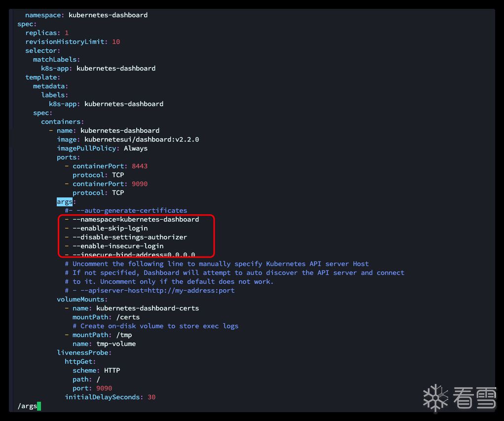Screen dimensions: 504x421
Task: Click the snowflake watermark logo
Action: (435, 398)
